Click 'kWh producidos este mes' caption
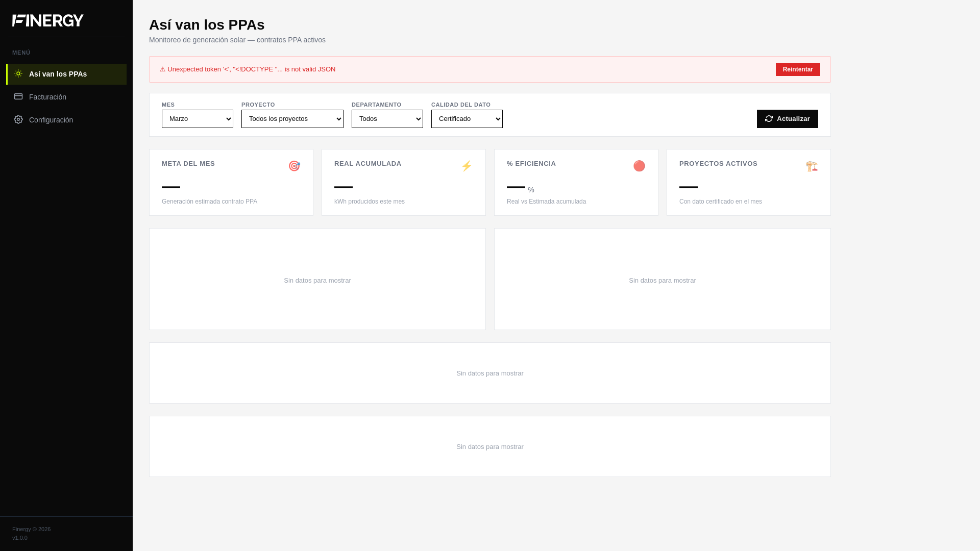Viewport: 980px width, 551px height. tap(370, 202)
